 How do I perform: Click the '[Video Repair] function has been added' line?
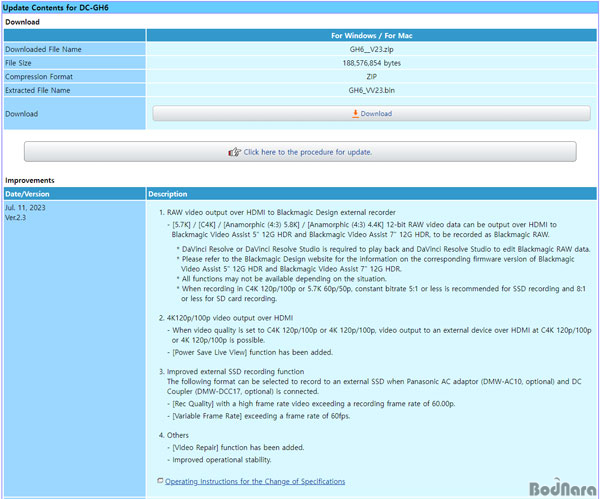236,447
